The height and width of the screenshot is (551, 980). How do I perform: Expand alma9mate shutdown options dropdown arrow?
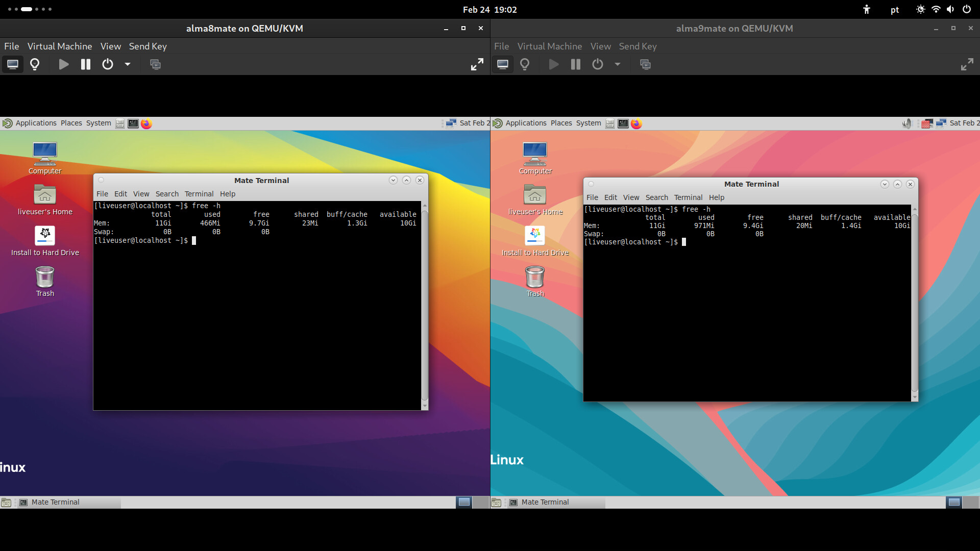(x=618, y=64)
